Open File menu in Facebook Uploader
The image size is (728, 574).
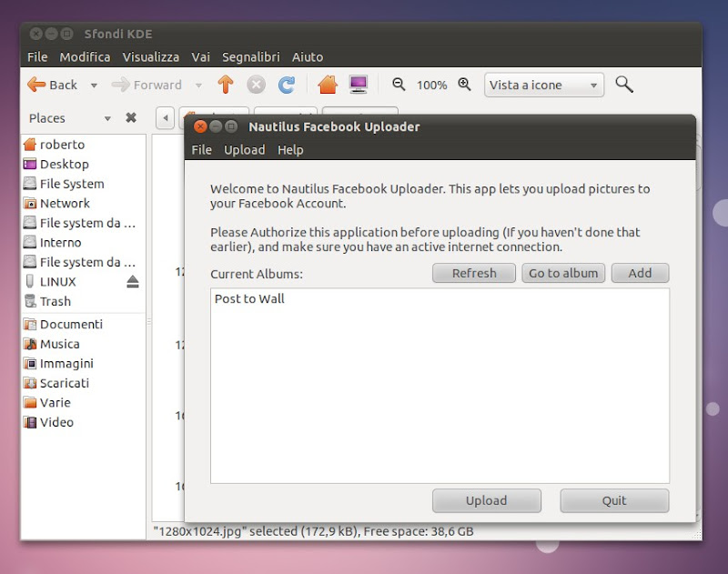click(x=201, y=150)
